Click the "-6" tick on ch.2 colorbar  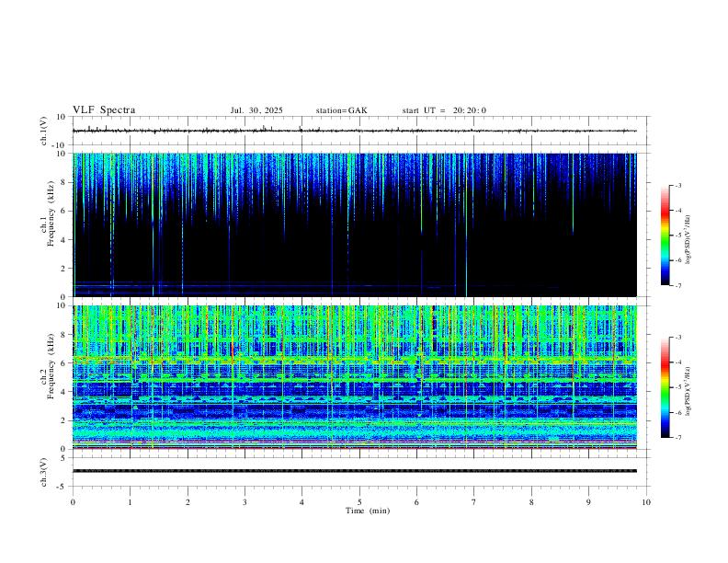(x=678, y=412)
